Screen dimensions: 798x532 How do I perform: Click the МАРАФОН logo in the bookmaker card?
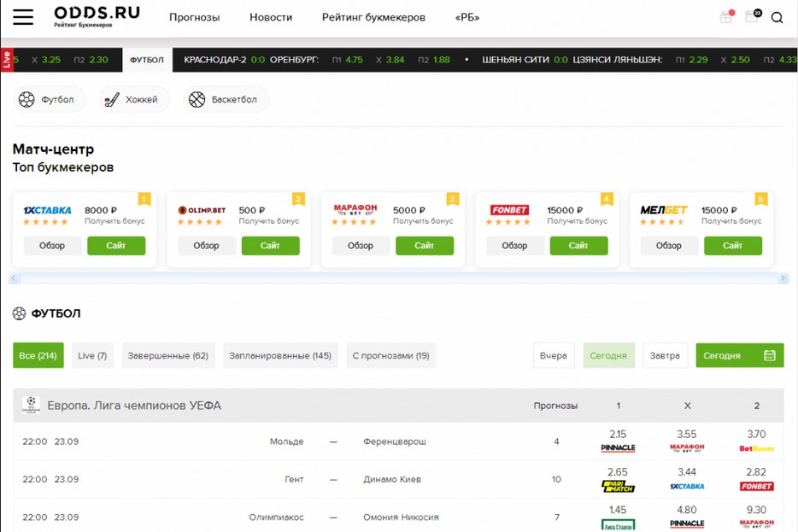(x=355, y=208)
